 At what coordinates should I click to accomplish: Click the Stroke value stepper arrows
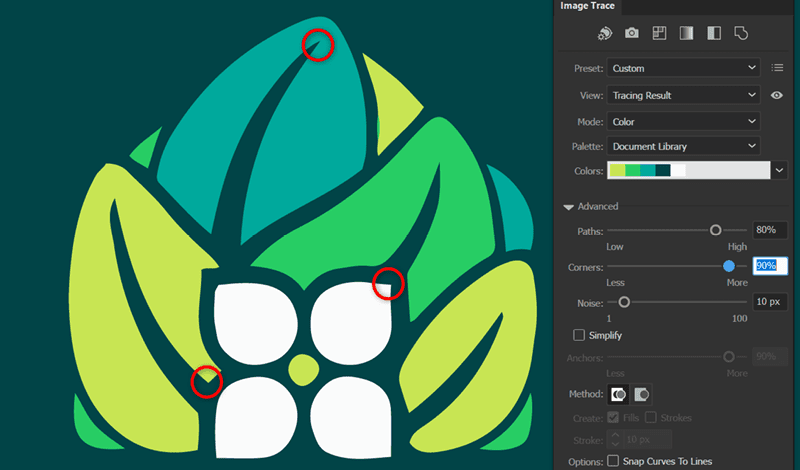coord(615,439)
